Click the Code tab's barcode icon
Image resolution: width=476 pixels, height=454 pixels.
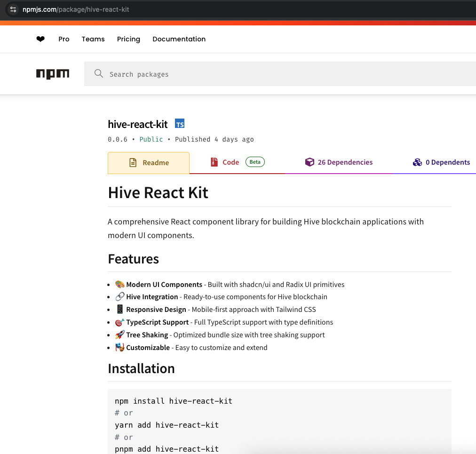(x=215, y=162)
